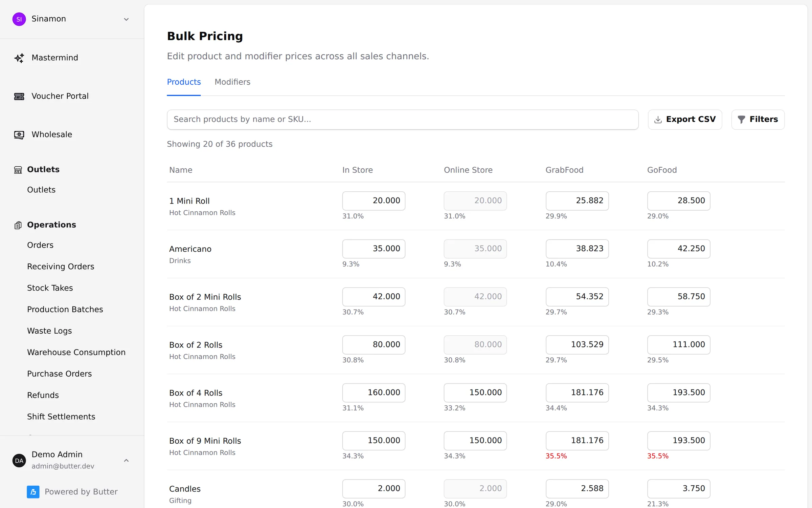Screen dimensions: 812x508
Task: Open the Filters panel
Action: (758, 120)
